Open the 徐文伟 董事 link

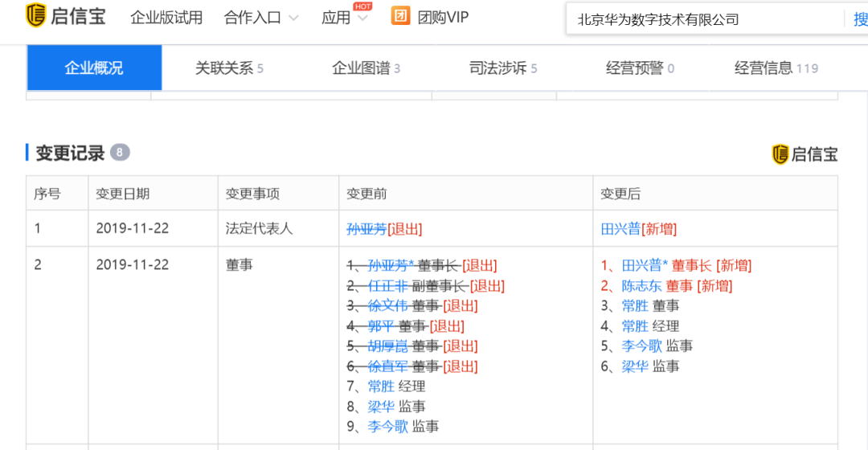pyautogui.click(x=387, y=306)
